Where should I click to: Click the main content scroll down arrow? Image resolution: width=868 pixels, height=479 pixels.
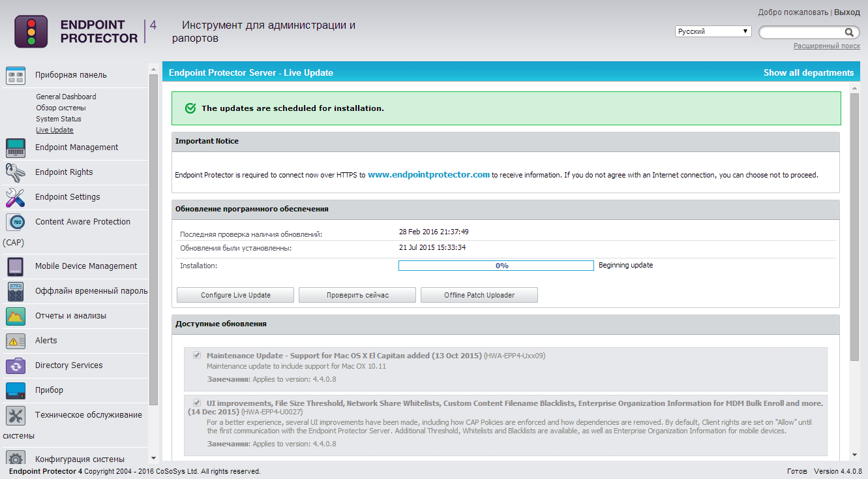point(855,455)
